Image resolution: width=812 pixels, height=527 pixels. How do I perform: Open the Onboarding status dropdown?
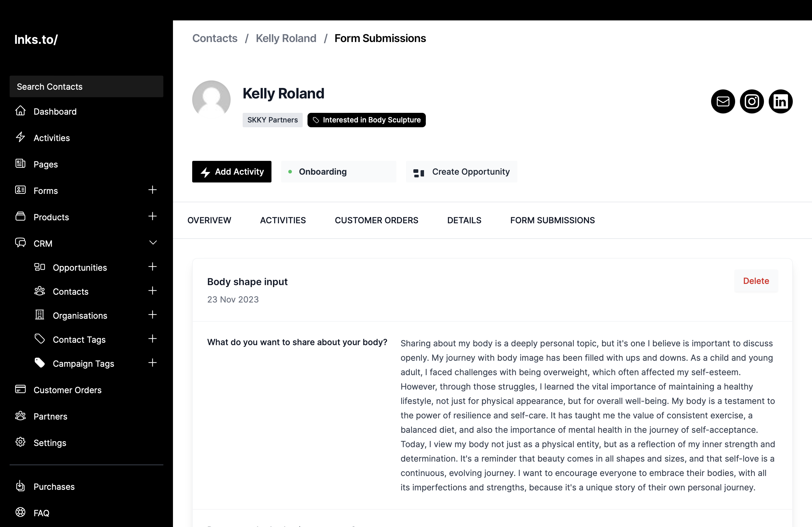pos(338,171)
